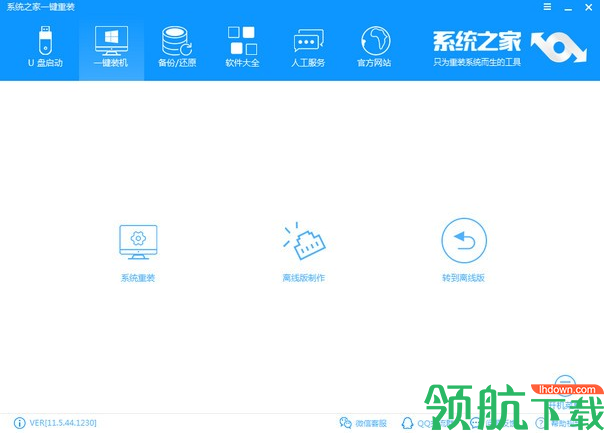Close the 系统之家一键重装 window

click(589, 7)
